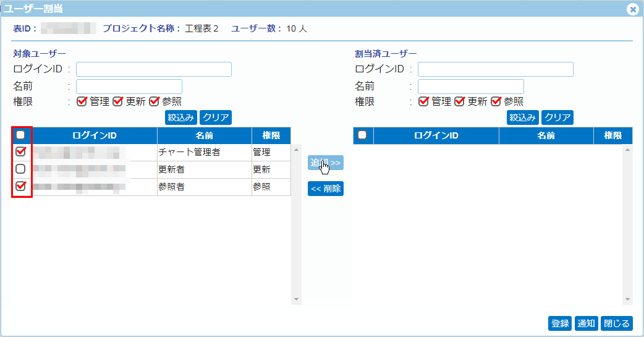
Task: Focus the ログインID field in 対象ユーザー
Action: (x=153, y=69)
